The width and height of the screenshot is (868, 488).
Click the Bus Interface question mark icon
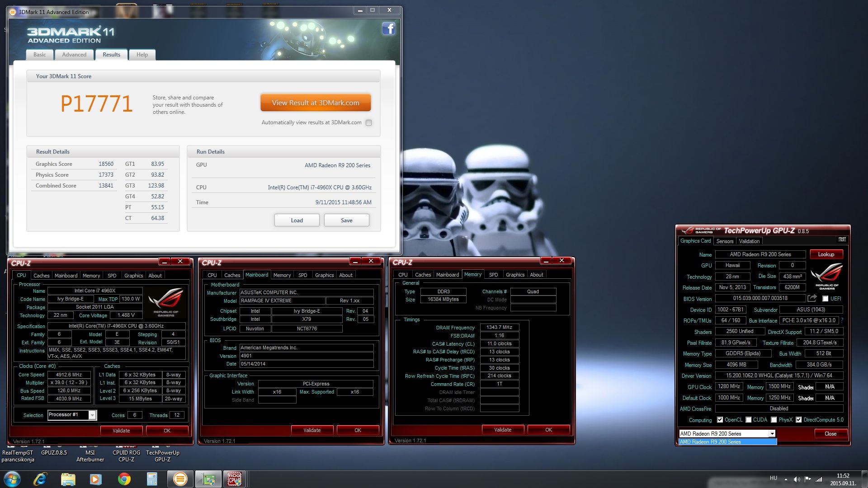pos(842,320)
